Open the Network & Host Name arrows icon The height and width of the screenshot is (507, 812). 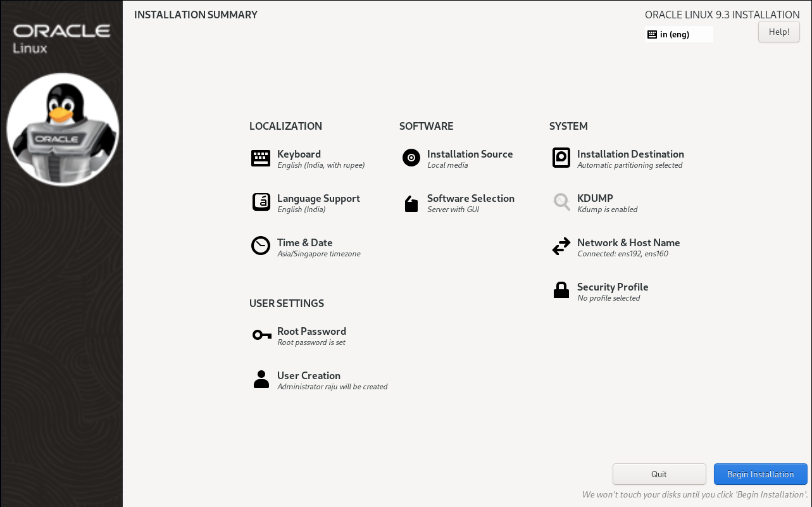561,246
